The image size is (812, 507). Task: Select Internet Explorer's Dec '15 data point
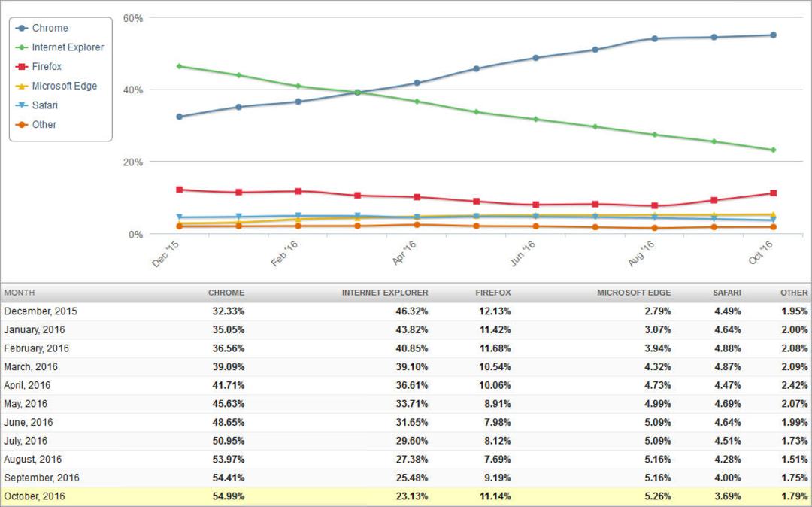click(x=179, y=66)
